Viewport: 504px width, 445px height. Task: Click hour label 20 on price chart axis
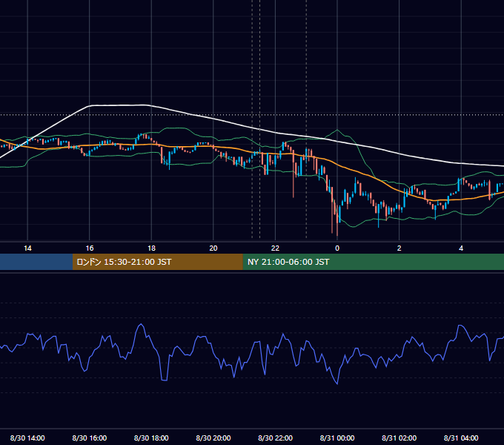(213, 248)
